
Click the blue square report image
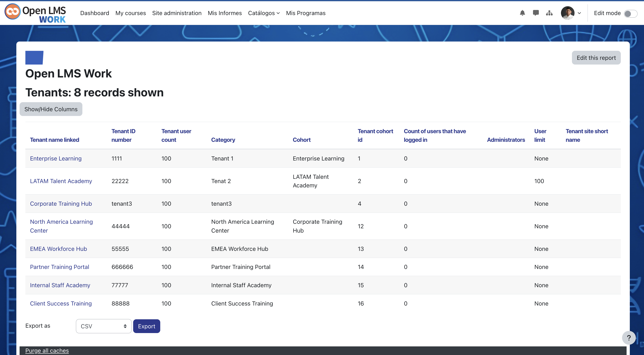[x=34, y=57]
